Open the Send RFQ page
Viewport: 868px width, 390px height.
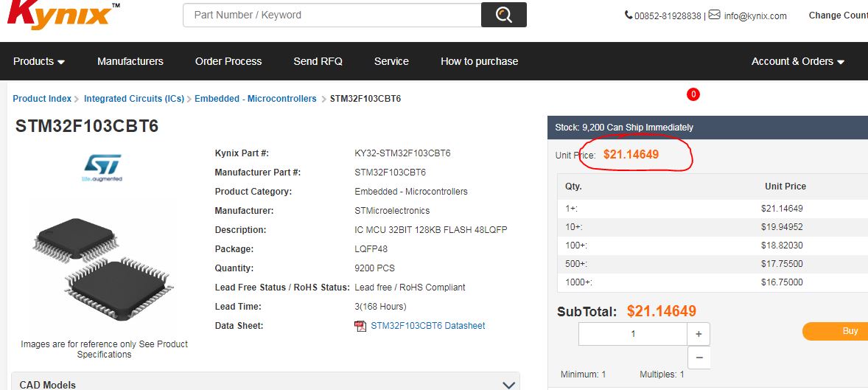(318, 61)
